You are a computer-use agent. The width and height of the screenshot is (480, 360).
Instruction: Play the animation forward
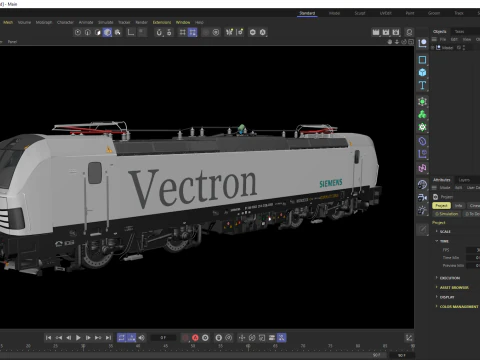tap(78, 338)
